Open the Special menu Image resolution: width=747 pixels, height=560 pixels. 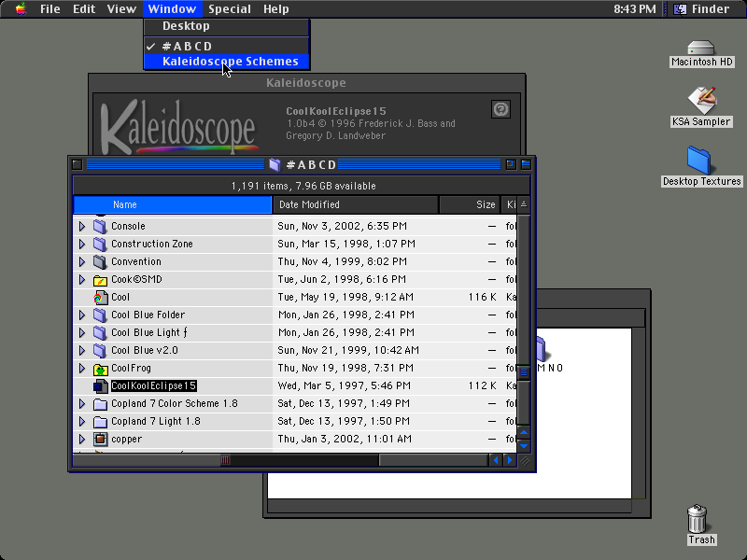230,8
